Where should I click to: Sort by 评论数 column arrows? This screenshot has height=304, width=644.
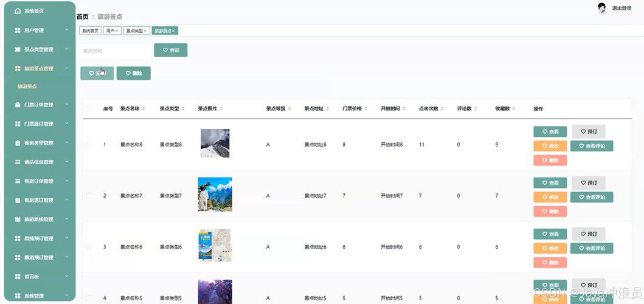click(x=475, y=109)
